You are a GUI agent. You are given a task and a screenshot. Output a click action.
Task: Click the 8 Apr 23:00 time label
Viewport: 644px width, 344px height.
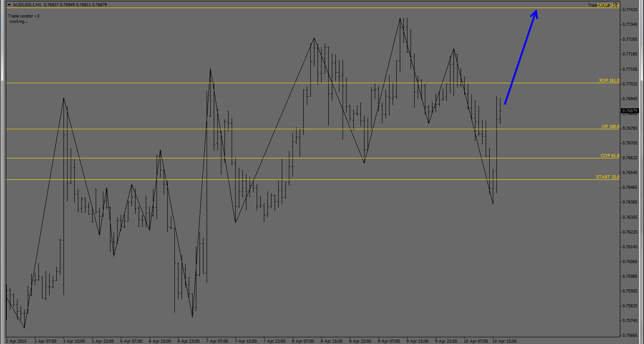[x=360, y=341]
